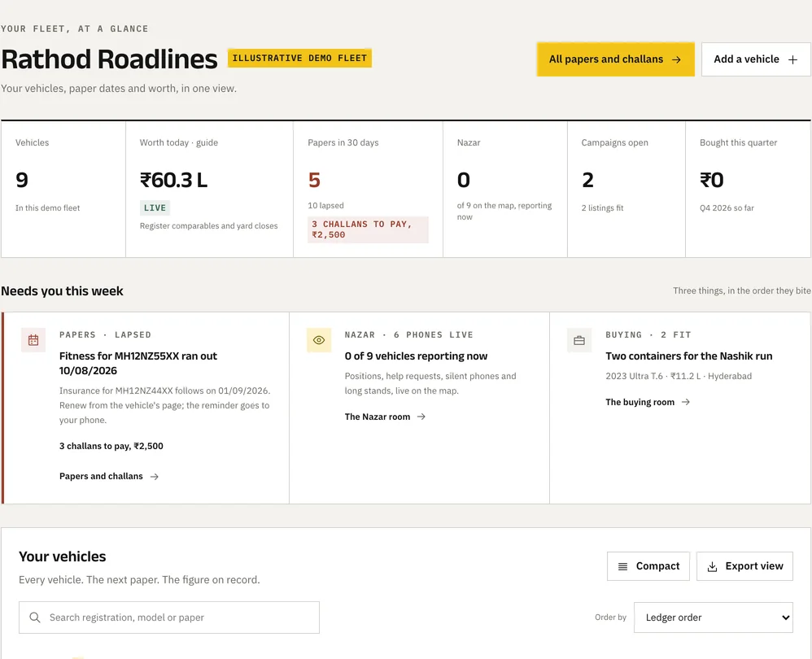Viewport: 812px width, 659px height.
Task: Click the list lines icon in Compact button
Action: pos(622,567)
